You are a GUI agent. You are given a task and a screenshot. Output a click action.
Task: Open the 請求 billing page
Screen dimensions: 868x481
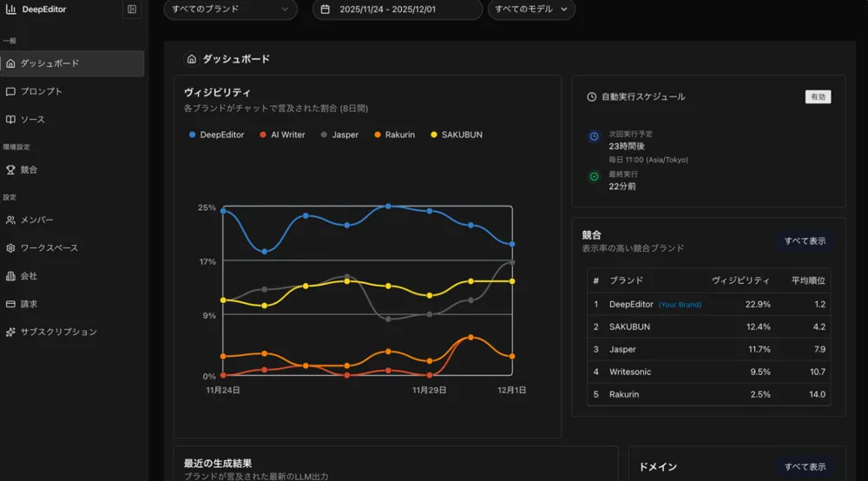pyautogui.click(x=72, y=304)
